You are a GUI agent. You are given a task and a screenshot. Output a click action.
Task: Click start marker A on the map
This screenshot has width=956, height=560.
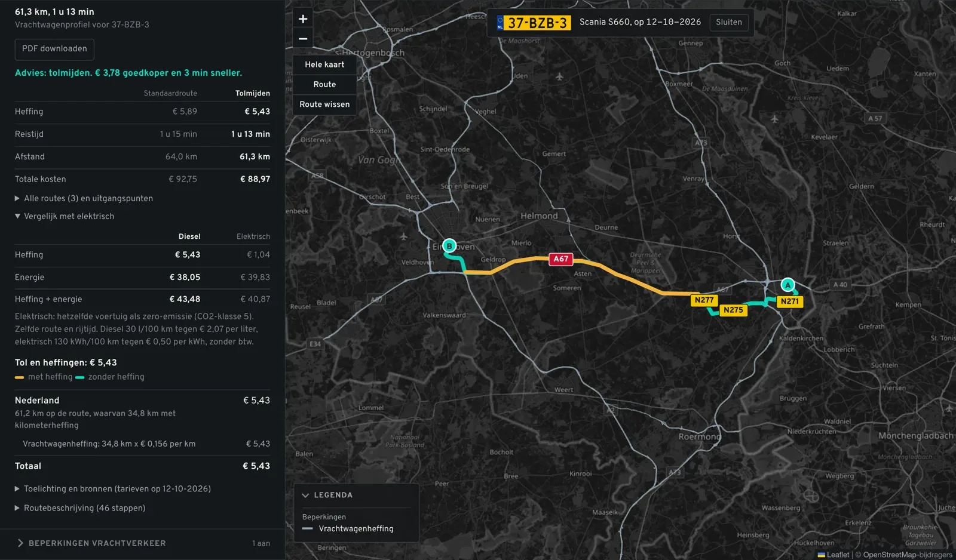click(788, 285)
